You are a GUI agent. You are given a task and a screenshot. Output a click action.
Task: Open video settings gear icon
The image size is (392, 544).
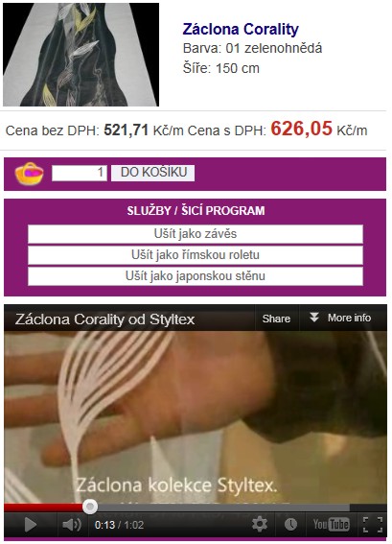coord(259,524)
